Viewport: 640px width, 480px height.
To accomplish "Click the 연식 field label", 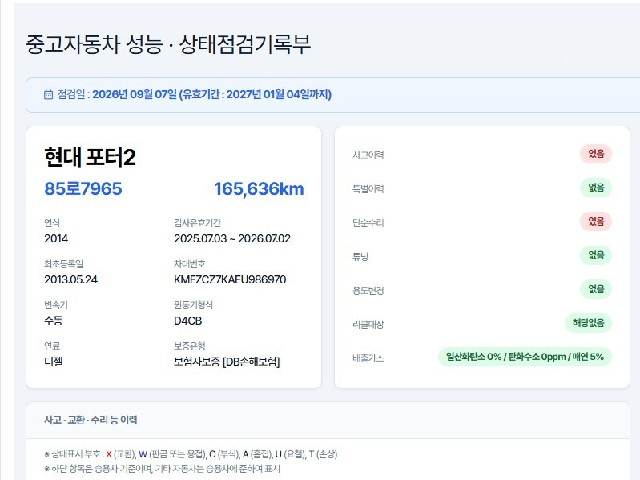I will pos(52,222).
